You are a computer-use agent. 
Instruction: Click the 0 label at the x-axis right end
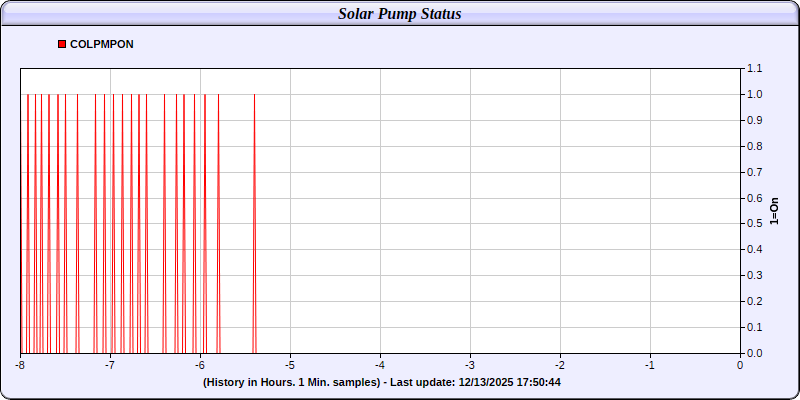pos(740,366)
